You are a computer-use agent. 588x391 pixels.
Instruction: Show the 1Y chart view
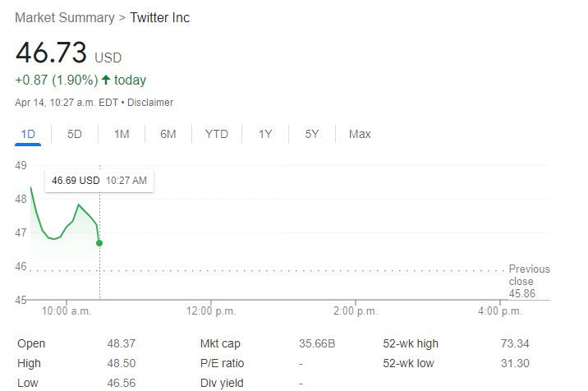(x=265, y=134)
